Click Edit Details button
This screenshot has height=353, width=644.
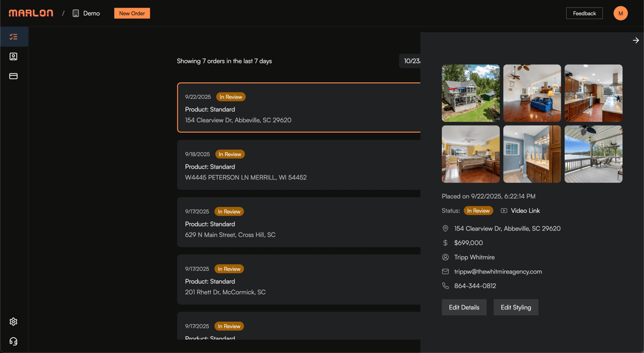click(x=464, y=307)
